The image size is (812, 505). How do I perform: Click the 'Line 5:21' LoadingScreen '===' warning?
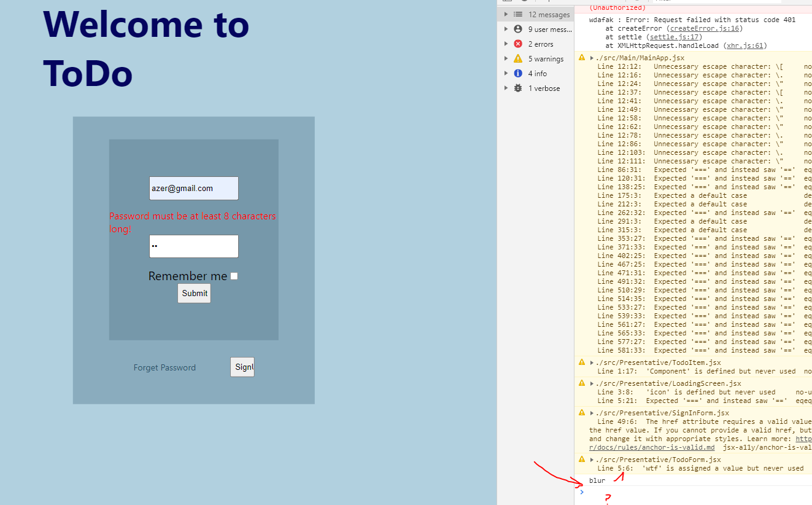pos(705,401)
